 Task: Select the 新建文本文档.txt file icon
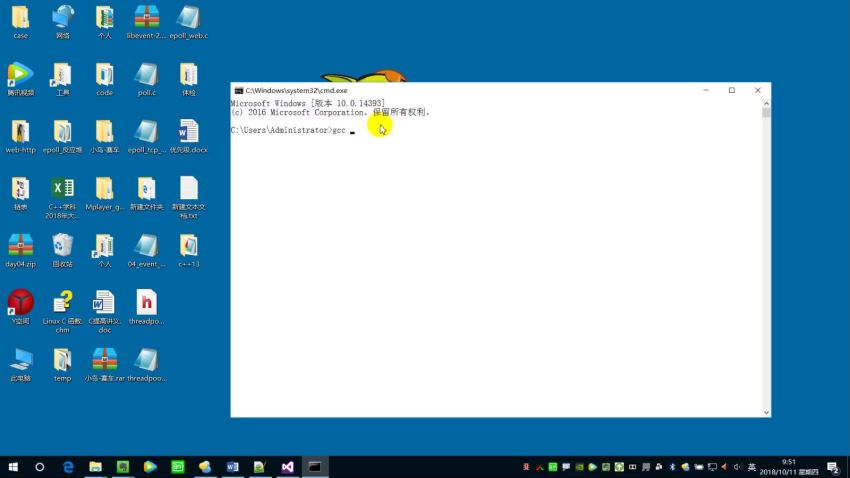[189, 197]
